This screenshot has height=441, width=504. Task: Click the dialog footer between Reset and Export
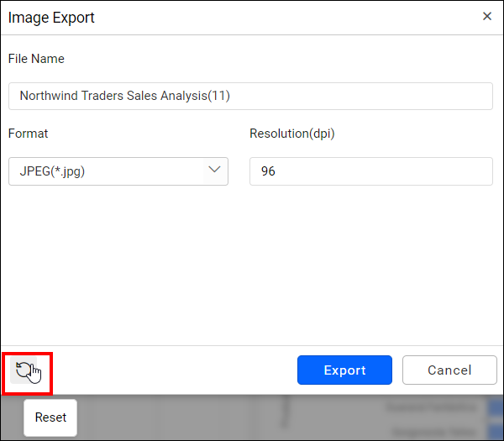[168, 370]
